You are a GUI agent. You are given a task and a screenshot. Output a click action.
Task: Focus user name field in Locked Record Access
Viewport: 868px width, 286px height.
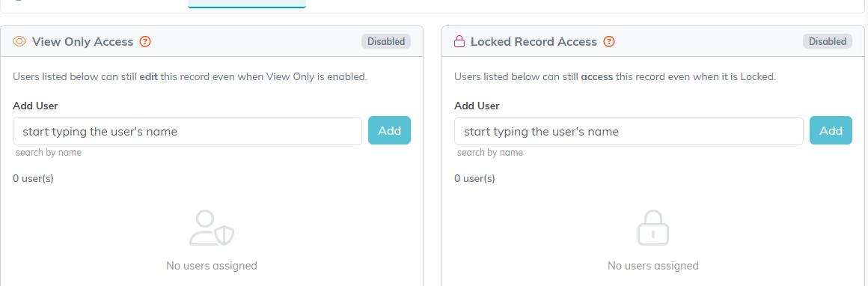[x=629, y=131]
